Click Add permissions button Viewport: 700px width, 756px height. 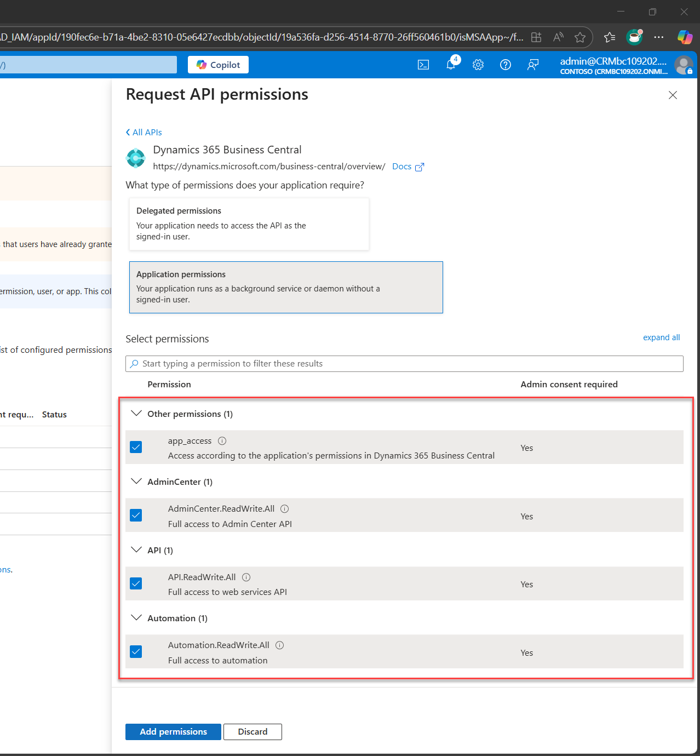click(173, 732)
